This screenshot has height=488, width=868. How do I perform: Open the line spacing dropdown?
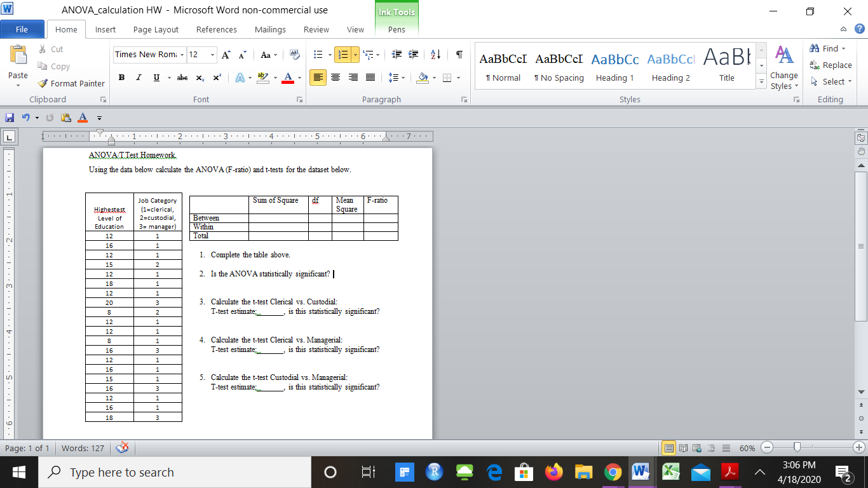pyautogui.click(x=396, y=77)
